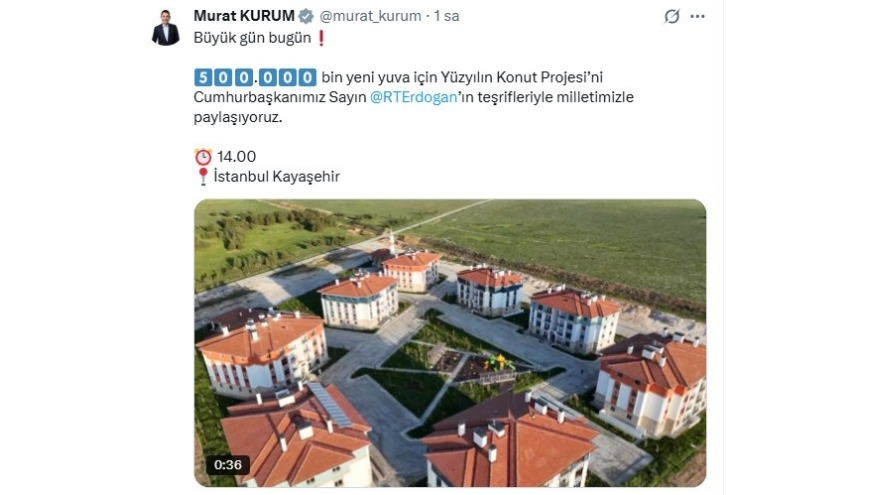
Task: Click the "İstanbul Kayaşehir" location text
Action: [x=277, y=177]
